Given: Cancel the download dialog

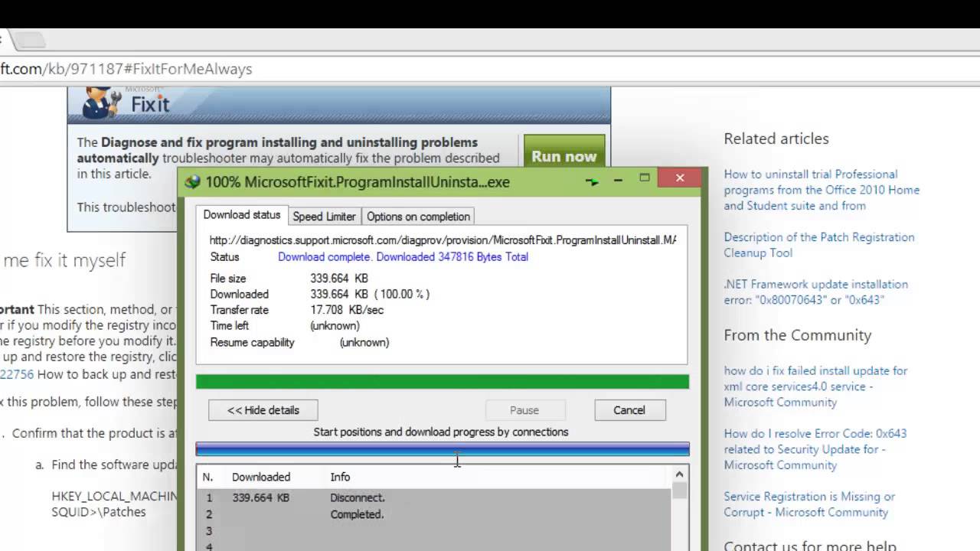Looking at the screenshot, I should coord(629,410).
